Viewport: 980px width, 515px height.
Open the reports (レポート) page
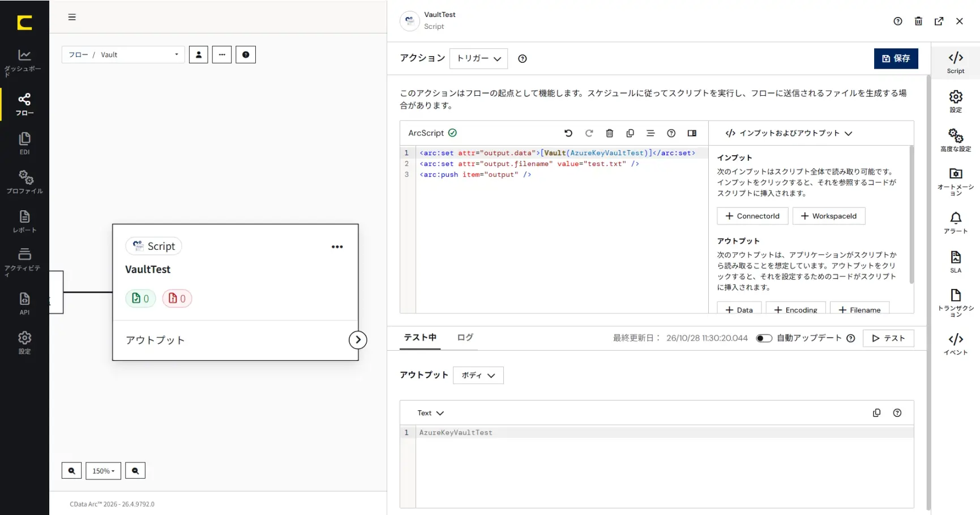click(24, 221)
